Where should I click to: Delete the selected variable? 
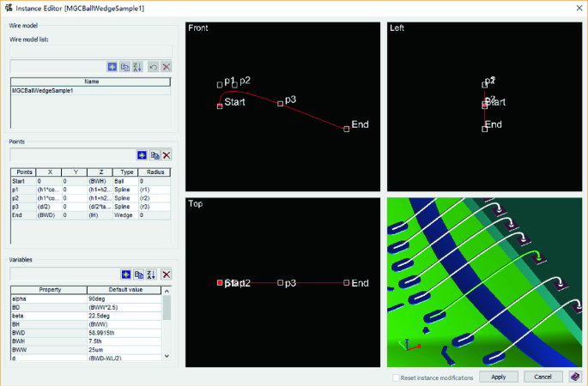pyautogui.click(x=167, y=274)
